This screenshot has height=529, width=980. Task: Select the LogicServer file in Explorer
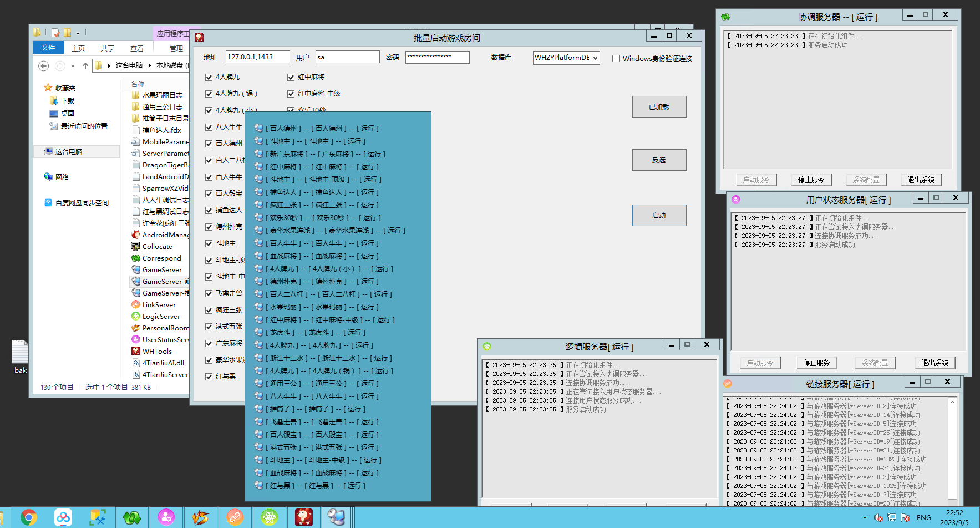point(161,317)
